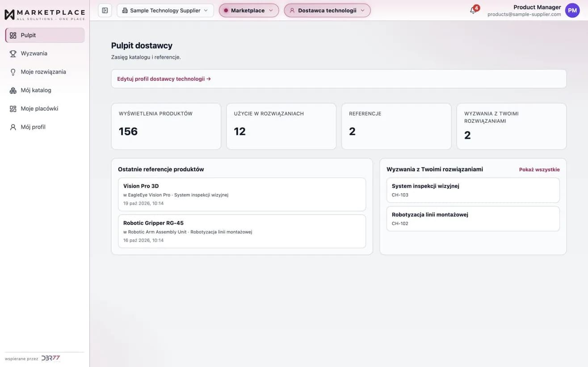Open notifications bell with badge 4

coord(474,10)
